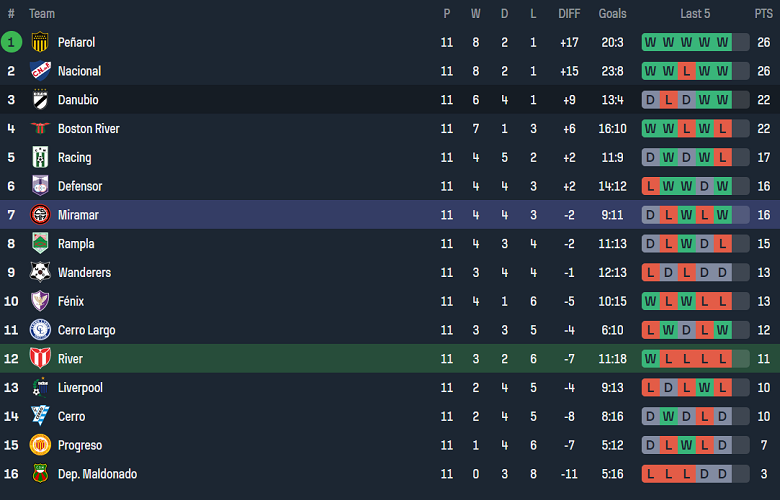Image resolution: width=780 pixels, height=500 pixels.
Task: Click the Racing club crest
Action: tap(40, 157)
